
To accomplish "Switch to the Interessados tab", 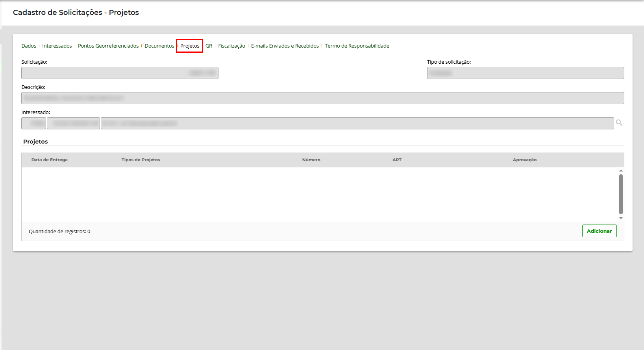I will [x=57, y=46].
